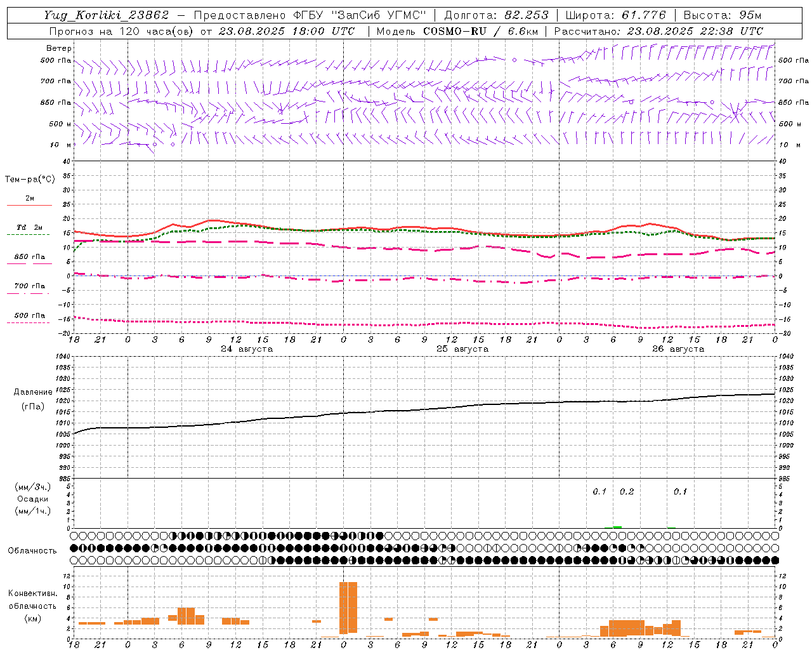Image resolution: width=812 pixels, height=650 pixels.
Task: Click the (мм/1ч.) precipitation unit label
Action: tap(32, 511)
